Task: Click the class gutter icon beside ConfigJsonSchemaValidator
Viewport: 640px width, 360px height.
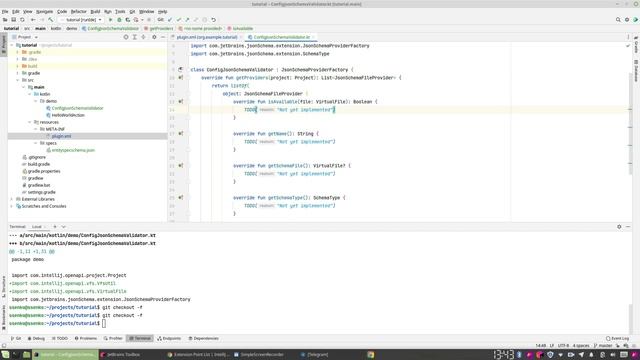Action: pos(180,69)
